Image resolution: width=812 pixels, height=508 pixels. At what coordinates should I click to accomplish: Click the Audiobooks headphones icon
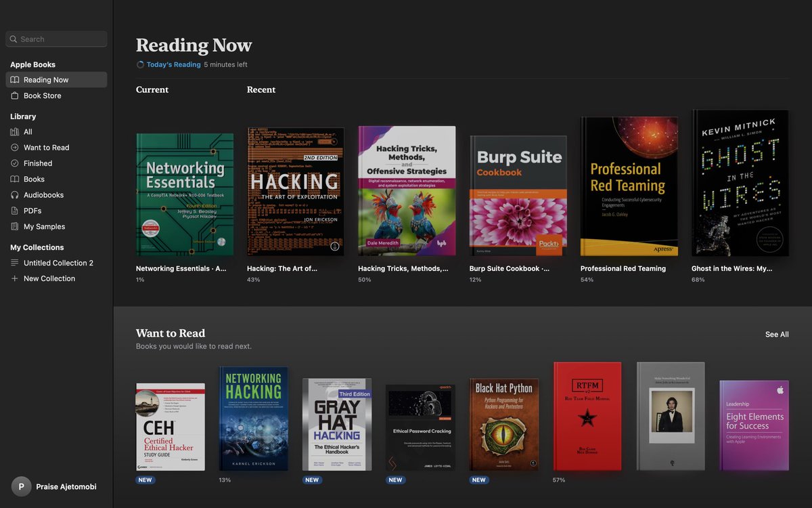tap(15, 195)
